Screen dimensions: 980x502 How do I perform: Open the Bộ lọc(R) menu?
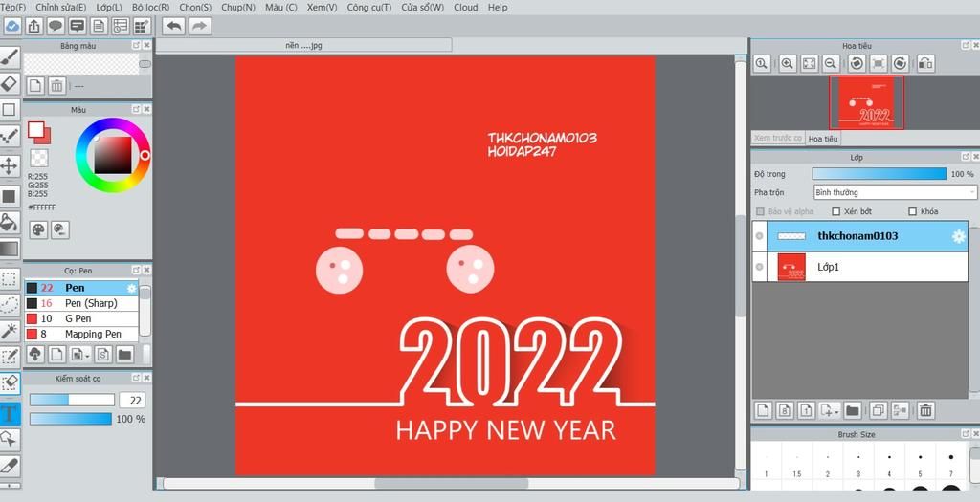(150, 8)
